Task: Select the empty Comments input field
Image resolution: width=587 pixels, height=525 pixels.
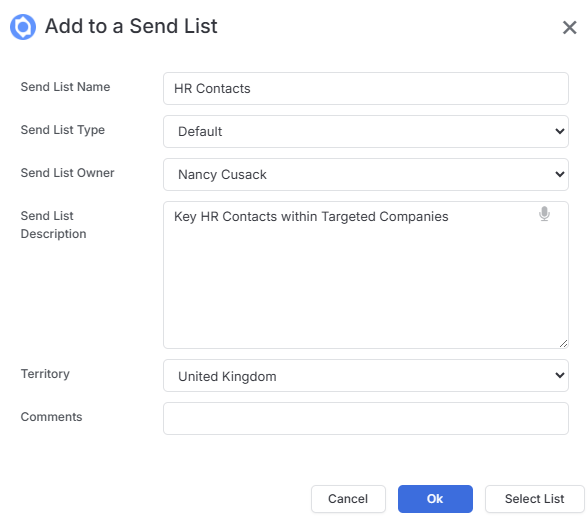Action: (x=366, y=419)
